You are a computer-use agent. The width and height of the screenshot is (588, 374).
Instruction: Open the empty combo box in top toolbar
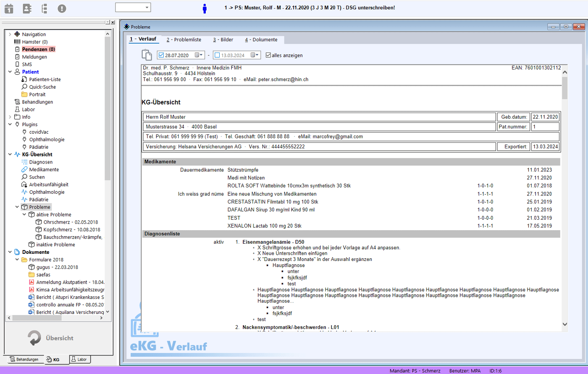click(133, 8)
